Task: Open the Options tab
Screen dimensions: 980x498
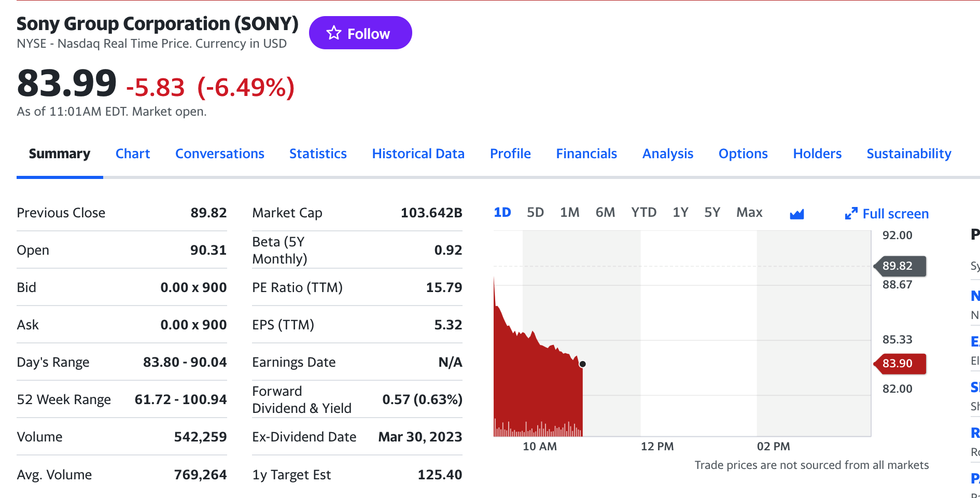Action: (743, 154)
